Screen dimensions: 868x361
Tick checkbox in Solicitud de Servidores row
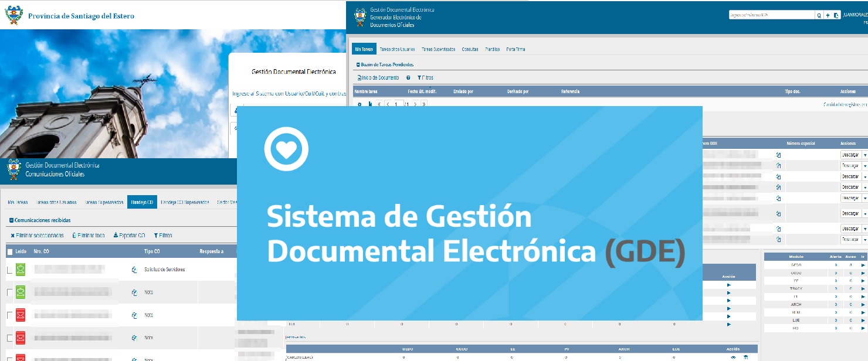[9, 270]
